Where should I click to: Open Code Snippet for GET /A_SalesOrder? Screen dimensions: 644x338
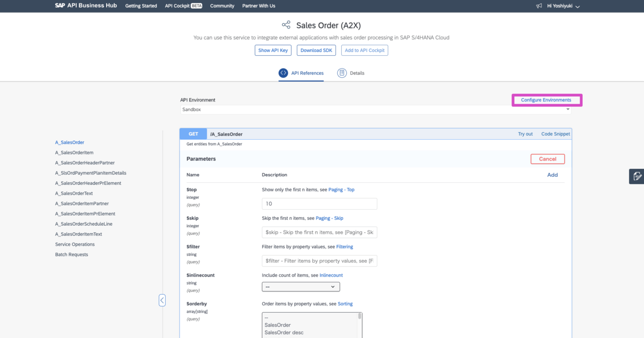click(x=556, y=134)
